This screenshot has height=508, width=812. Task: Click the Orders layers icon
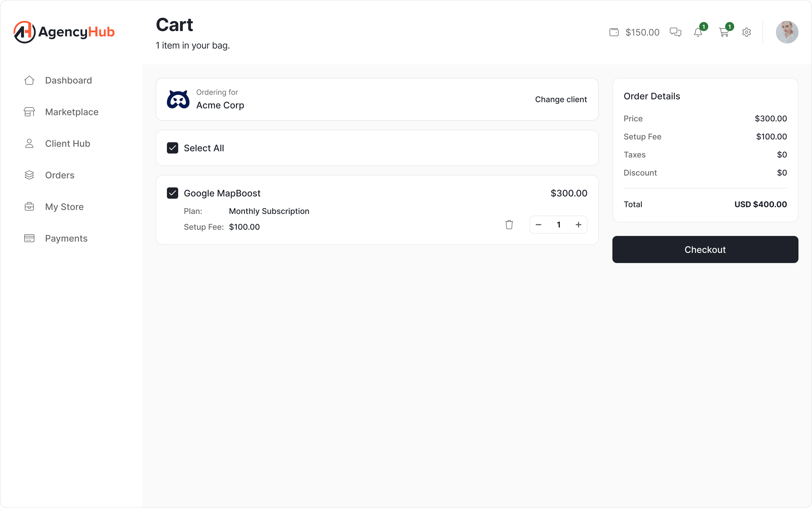click(x=29, y=175)
